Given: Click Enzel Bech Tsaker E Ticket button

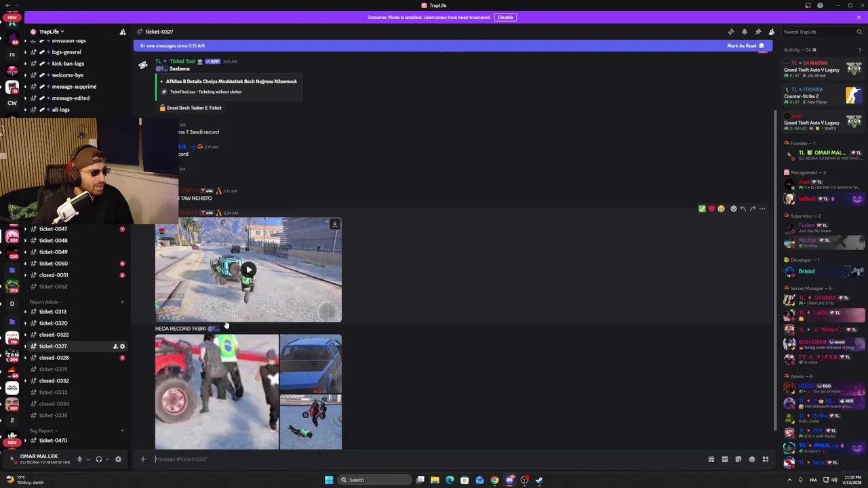Looking at the screenshot, I should point(191,108).
